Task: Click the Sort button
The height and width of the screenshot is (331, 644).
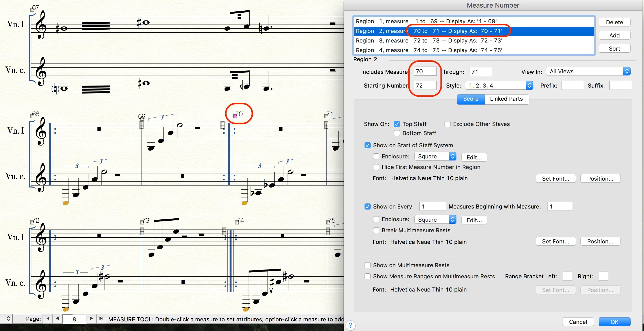Action: point(614,49)
